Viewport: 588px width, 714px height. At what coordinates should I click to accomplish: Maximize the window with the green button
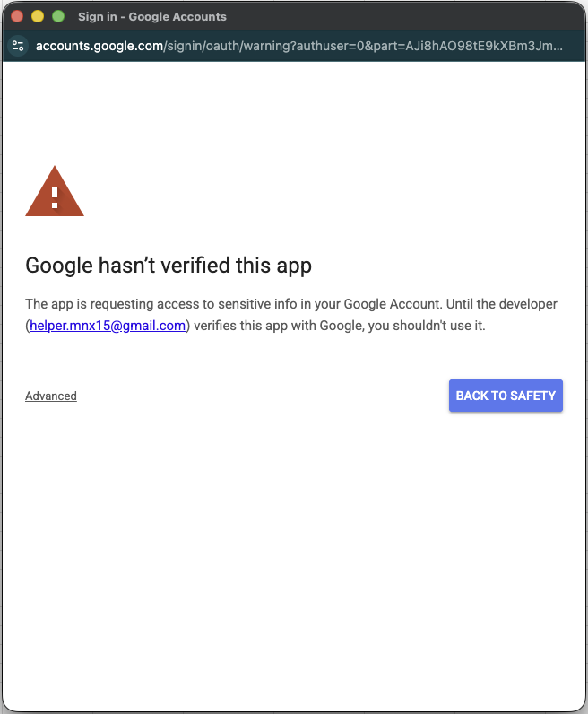pyautogui.click(x=58, y=16)
